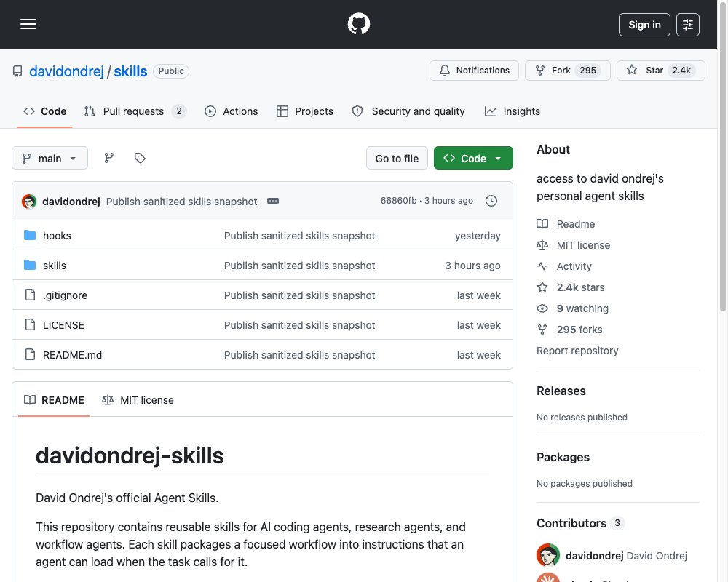Click the Go to file button
The width and height of the screenshot is (728, 582).
397,159
